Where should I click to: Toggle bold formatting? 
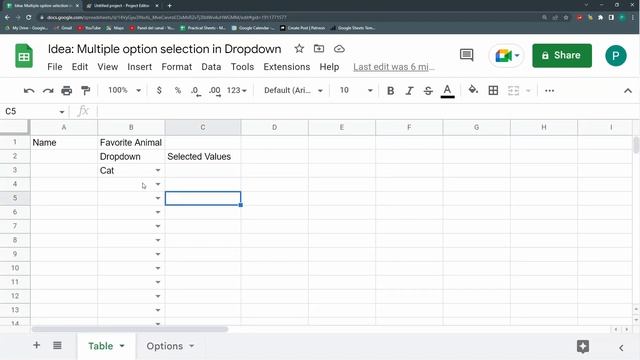point(391,91)
